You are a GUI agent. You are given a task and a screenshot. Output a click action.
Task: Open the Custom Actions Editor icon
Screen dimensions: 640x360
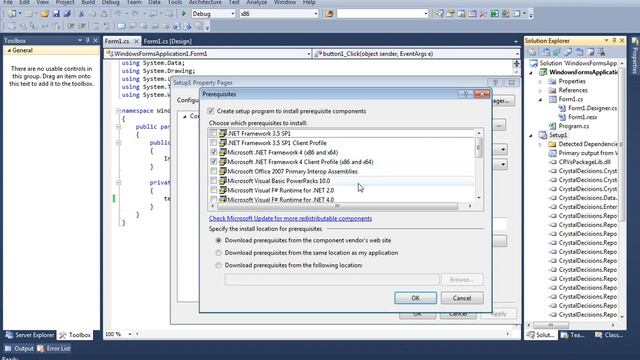[x=590, y=52]
